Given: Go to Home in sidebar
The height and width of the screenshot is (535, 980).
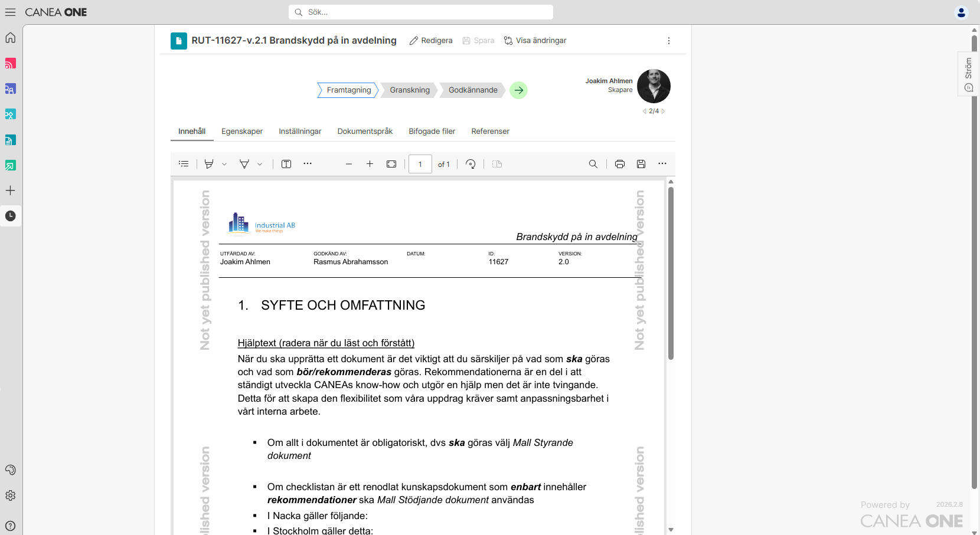Looking at the screenshot, I should (x=10, y=38).
